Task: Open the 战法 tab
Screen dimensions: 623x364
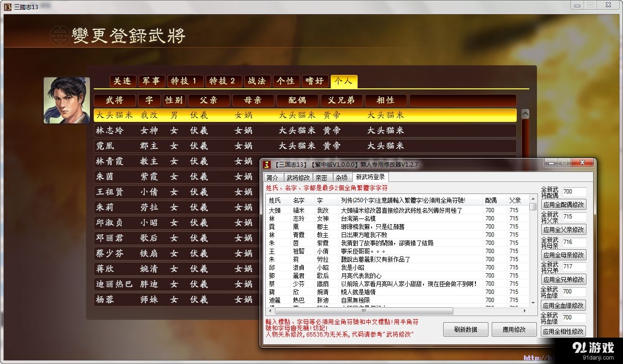Action: [x=258, y=81]
